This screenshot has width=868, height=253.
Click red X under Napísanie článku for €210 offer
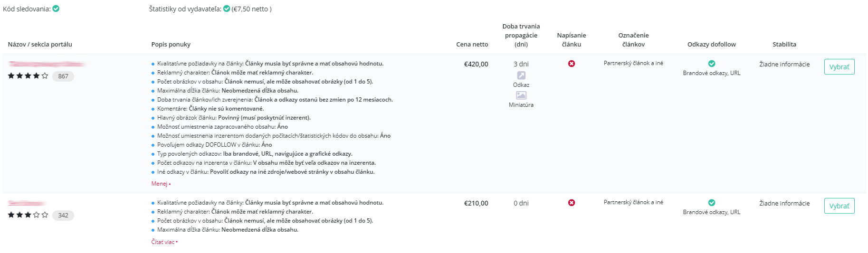572,203
